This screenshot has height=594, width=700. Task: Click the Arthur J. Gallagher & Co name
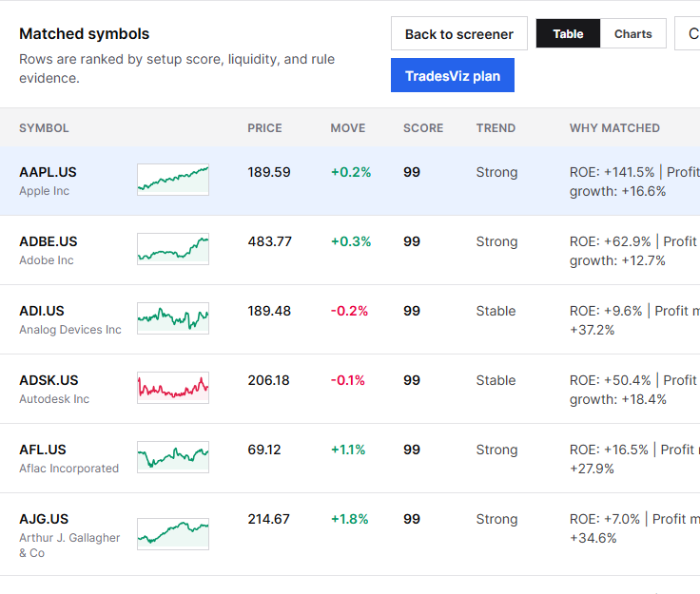click(69, 545)
